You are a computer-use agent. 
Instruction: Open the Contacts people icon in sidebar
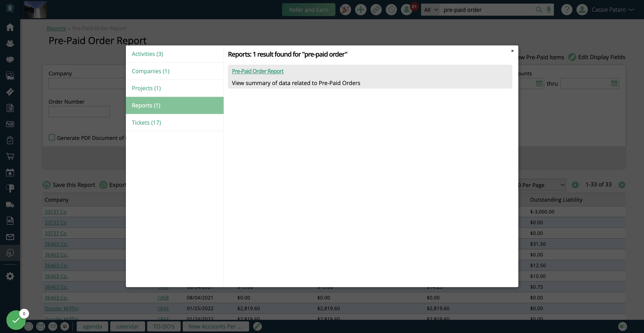[x=10, y=43]
